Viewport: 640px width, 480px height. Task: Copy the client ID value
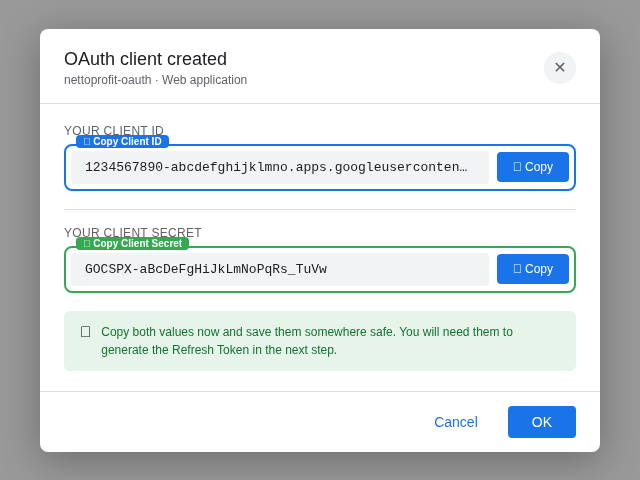pos(533,167)
